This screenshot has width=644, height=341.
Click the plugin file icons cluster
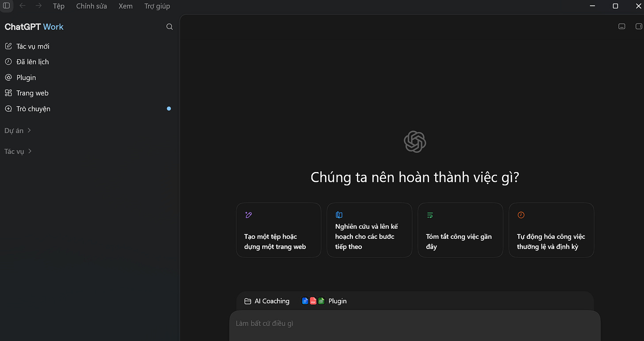tap(313, 301)
